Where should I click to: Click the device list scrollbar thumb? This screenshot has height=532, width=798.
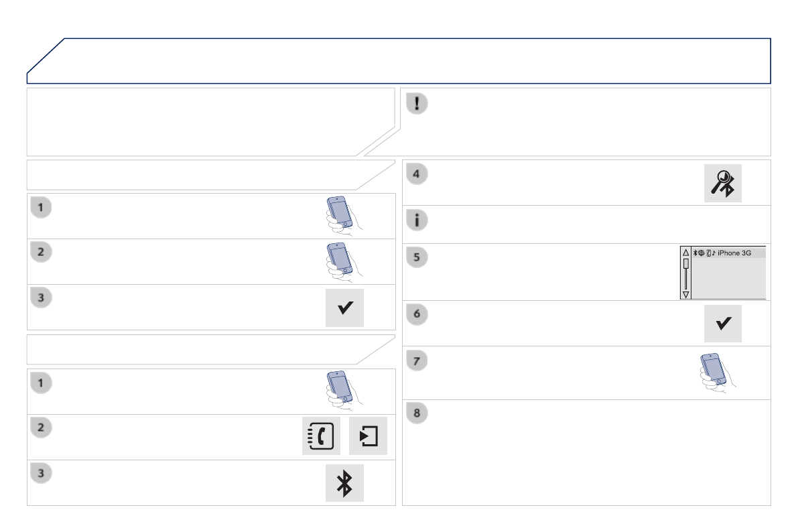685,265
